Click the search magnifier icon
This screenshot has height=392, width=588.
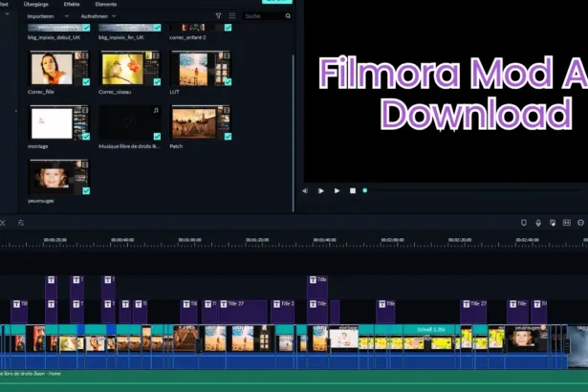pos(288,16)
